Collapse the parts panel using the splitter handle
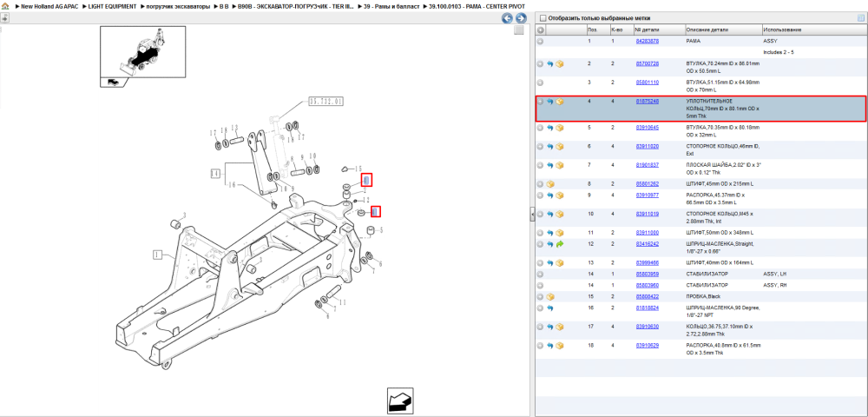 click(532, 214)
